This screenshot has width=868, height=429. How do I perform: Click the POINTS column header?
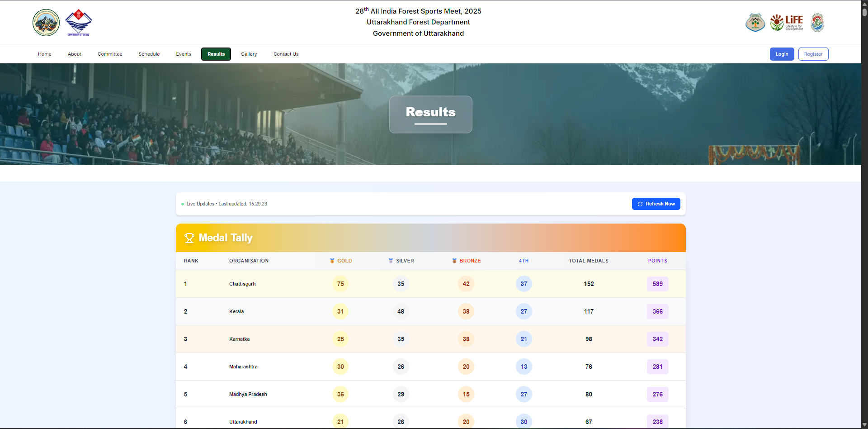[658, 261]
